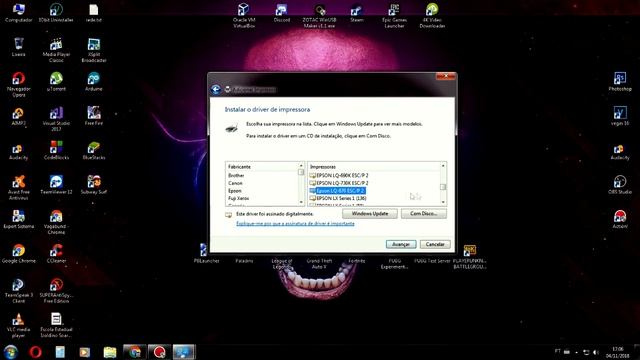
Task: Click the Windows Start orb
Action: tap(11, 352)
